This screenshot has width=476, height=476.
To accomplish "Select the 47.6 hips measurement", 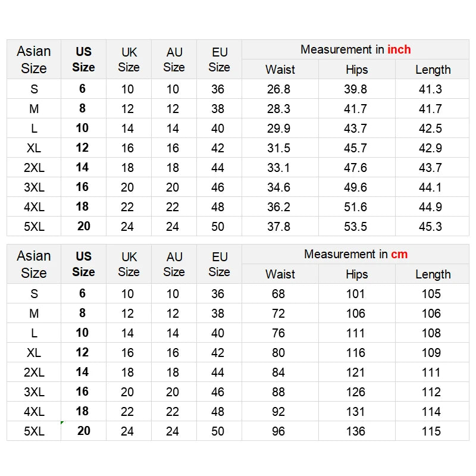I will pos(355,168).
